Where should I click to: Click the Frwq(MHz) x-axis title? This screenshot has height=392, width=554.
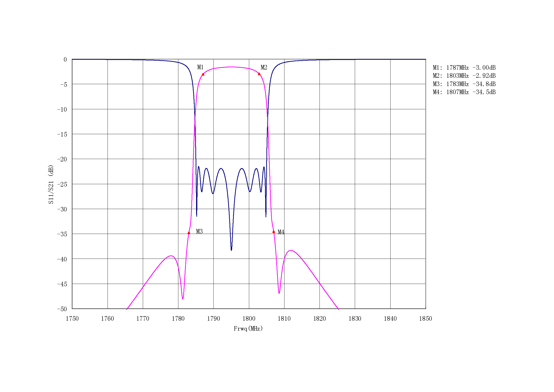click(x=248, y=328)
